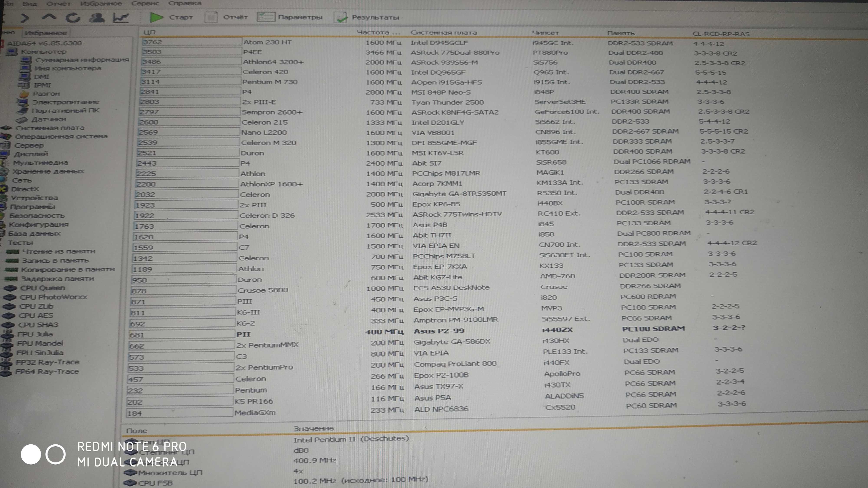The height and width of the screenshot is (488, 868).
Task: Select the IPMI tree item
Action: [42, 85]
